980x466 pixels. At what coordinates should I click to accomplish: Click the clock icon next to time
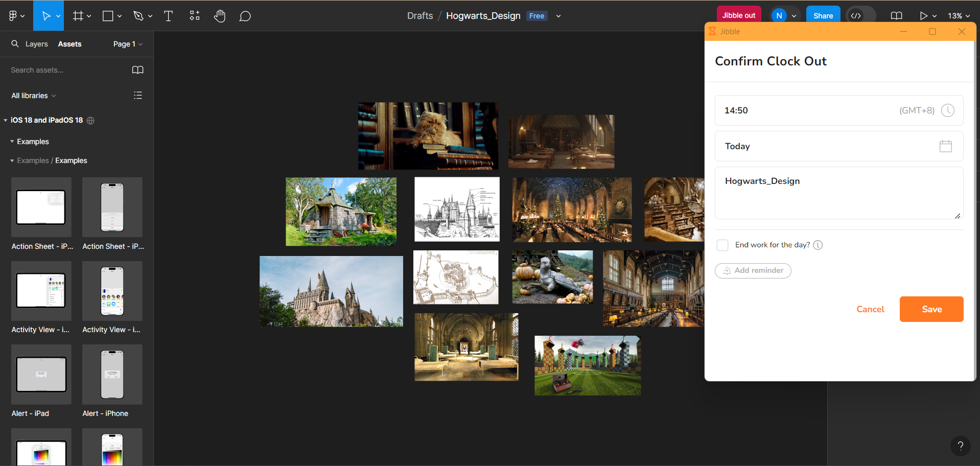(x=947, y=110)
